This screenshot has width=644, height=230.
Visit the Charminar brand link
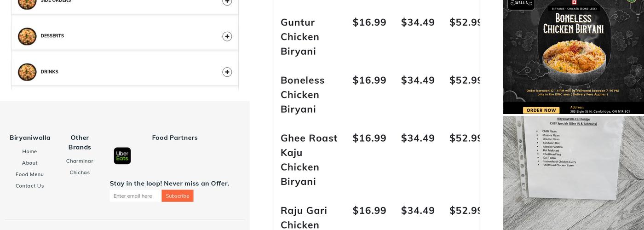[80, 161]
